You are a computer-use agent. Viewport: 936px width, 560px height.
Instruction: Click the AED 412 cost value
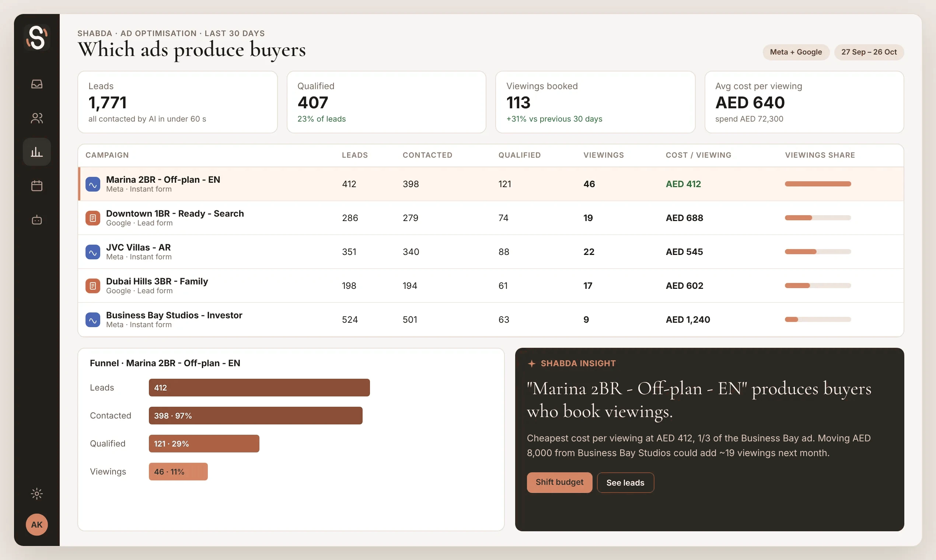tap(683, 184)
